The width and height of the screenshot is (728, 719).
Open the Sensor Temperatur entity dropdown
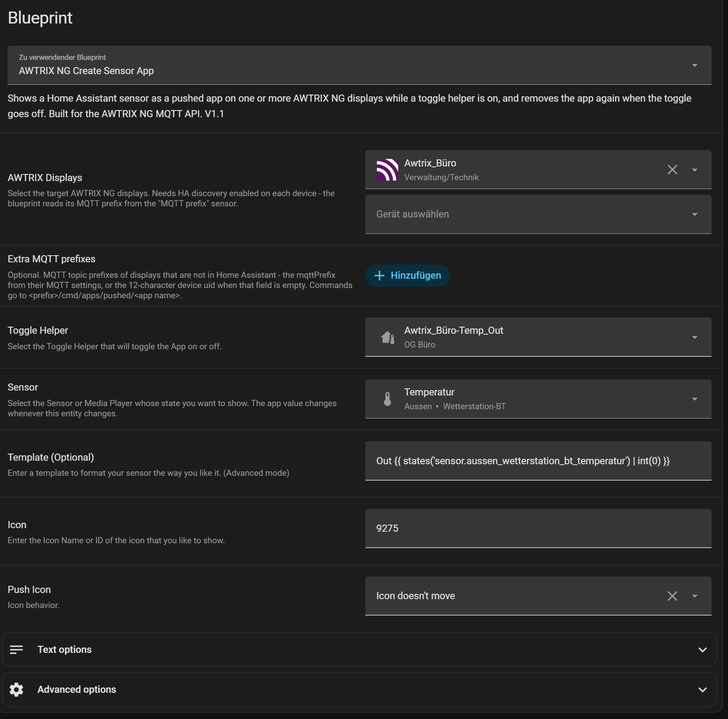click(538, 399)
